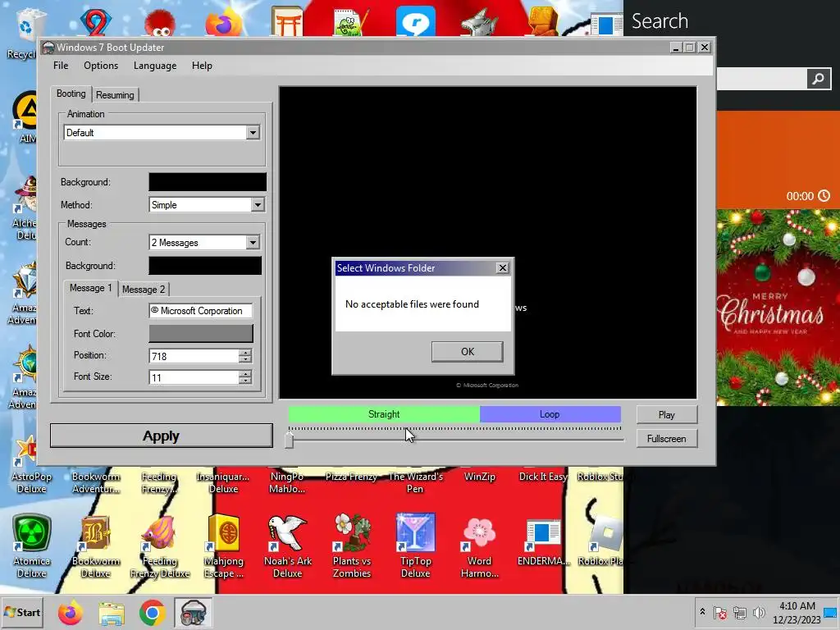Pick the Font Color gray swatch

(x=201, y=333)
